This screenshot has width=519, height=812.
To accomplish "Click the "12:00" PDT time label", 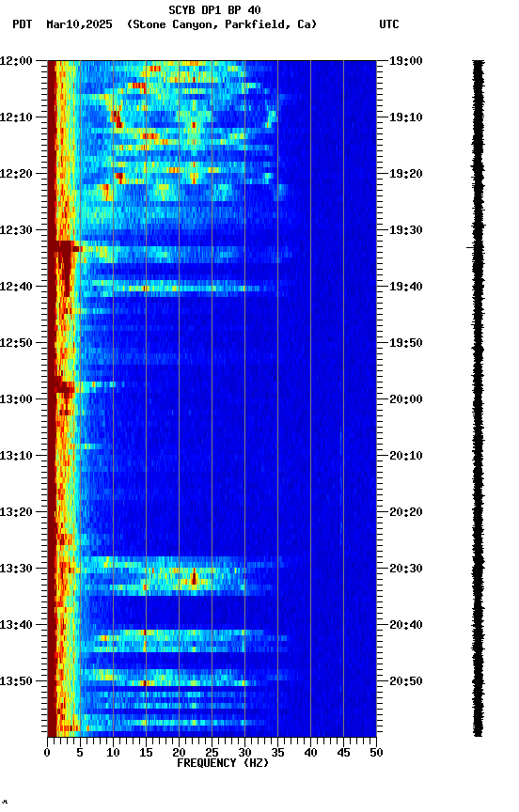I will 16,61.
